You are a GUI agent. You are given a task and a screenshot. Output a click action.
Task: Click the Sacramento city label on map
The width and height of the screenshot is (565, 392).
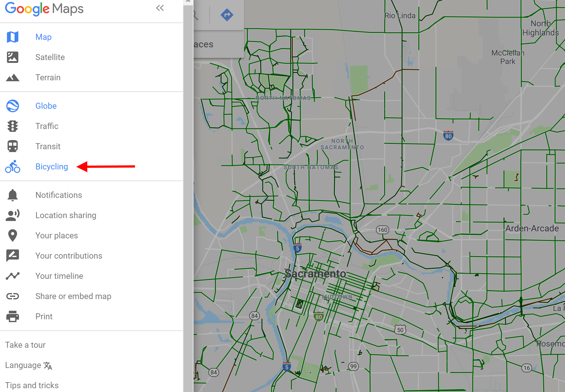(315, 273)
